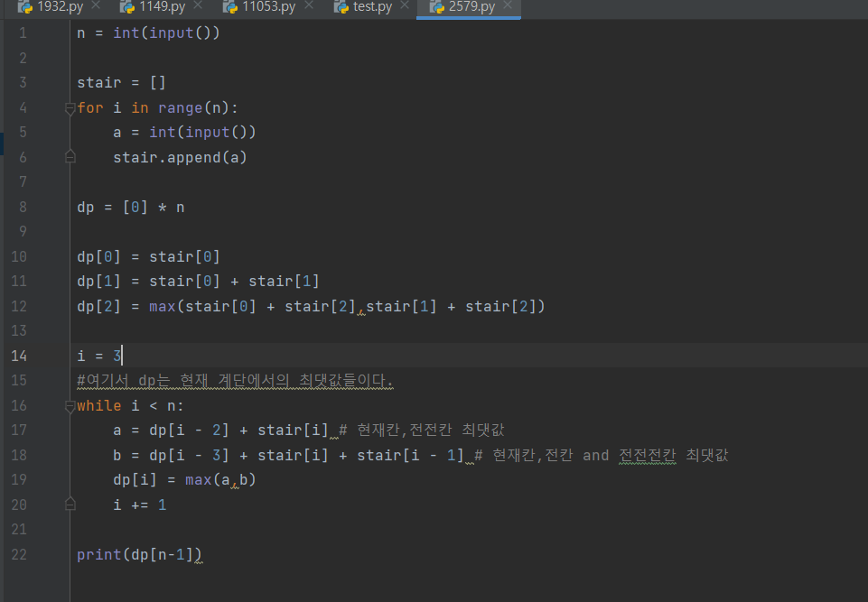
Task: Click line number 1 in the gutter
Action: point(23,33)
